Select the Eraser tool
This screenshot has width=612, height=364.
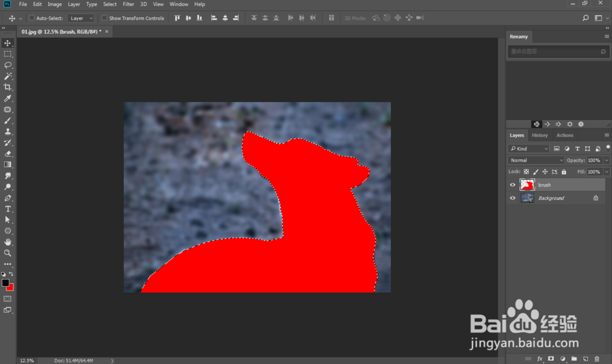[x=7, y=154]
